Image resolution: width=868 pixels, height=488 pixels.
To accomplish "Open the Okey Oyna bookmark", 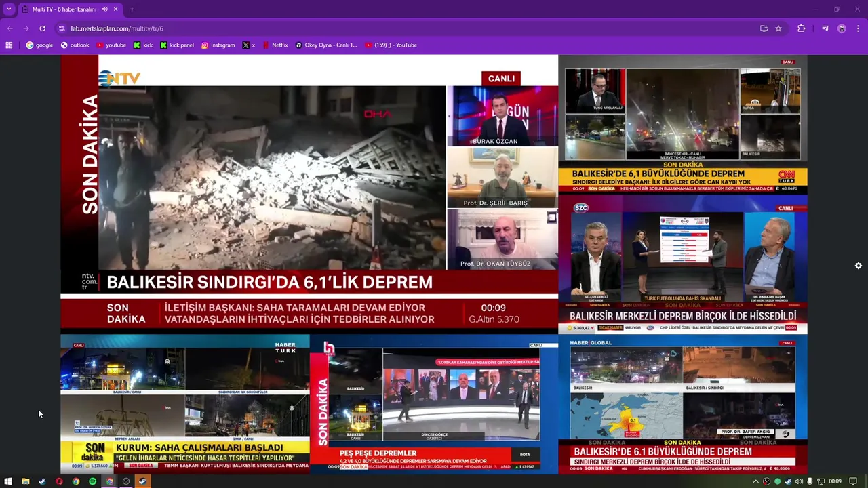I will click(326, 45).
